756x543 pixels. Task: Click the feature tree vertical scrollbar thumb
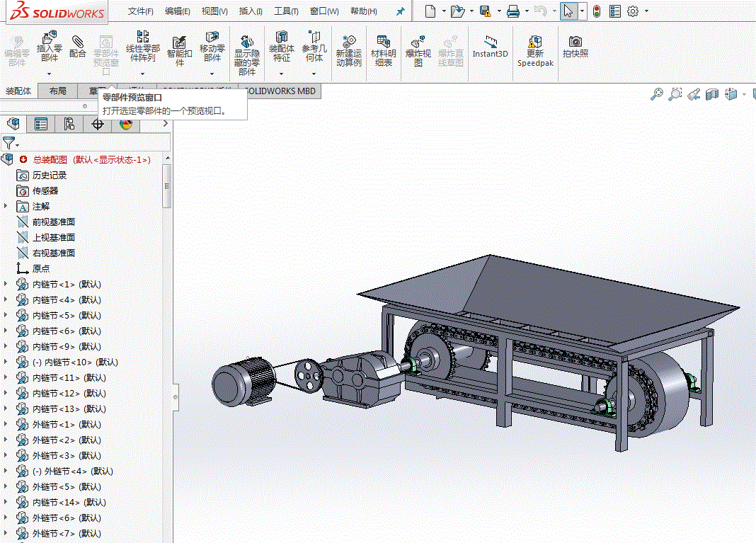click(167, 185)
